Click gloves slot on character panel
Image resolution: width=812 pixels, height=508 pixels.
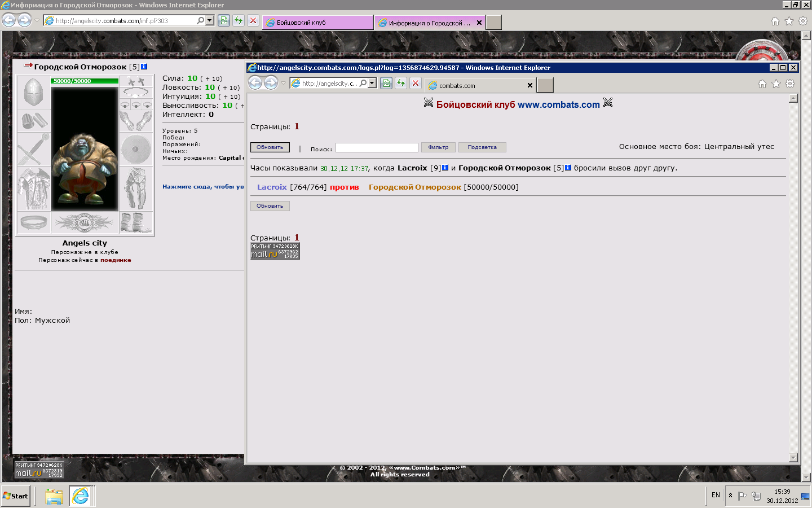[x=136, y=121]
